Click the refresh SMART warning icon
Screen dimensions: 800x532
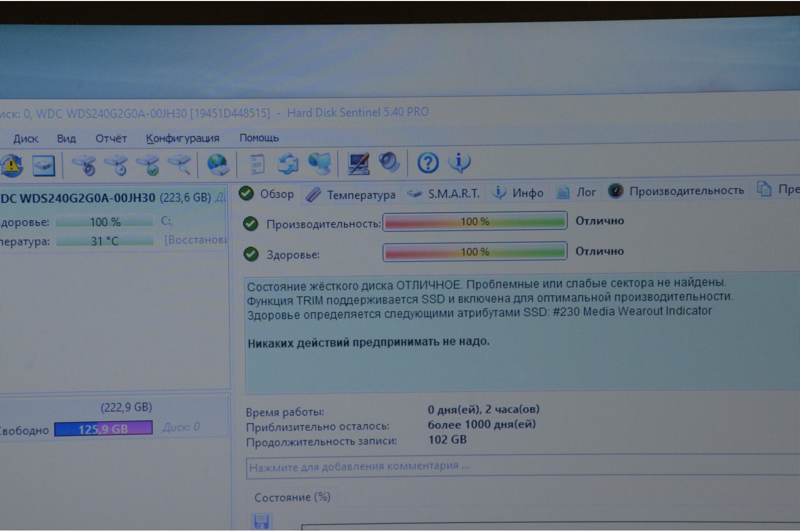(12, 166)
